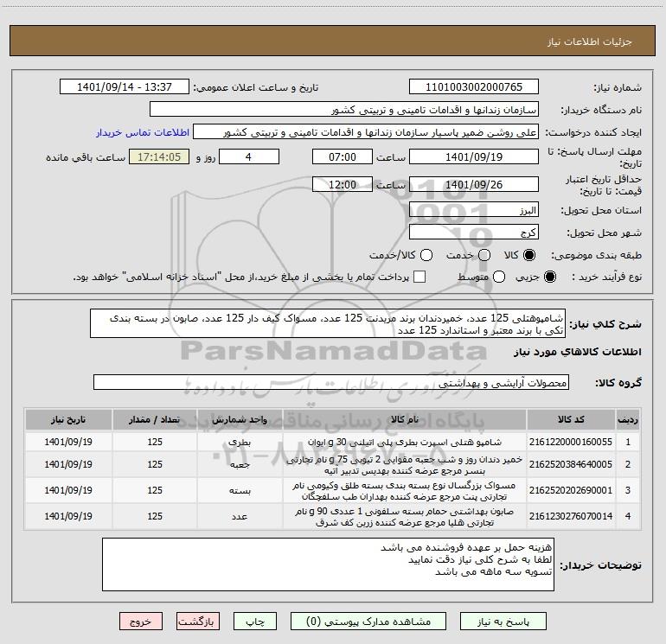Click the شامپو هتلی اسپرت product name

tap(405, 442)
